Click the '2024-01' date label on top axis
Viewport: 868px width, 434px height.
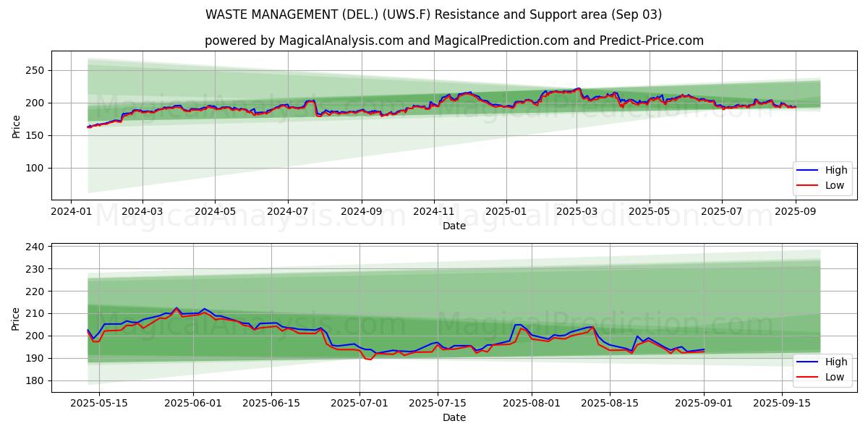[x=71, y=212]
